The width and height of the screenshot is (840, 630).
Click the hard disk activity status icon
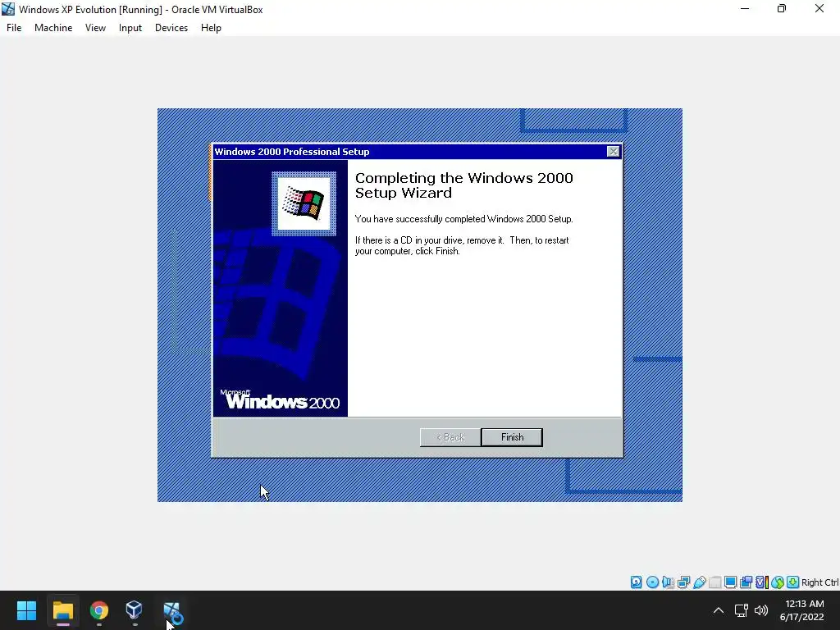636,582
